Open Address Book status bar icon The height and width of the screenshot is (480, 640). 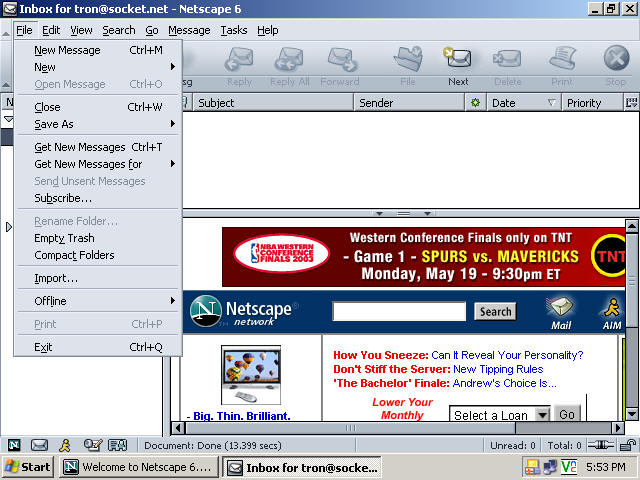click(118, 445)
